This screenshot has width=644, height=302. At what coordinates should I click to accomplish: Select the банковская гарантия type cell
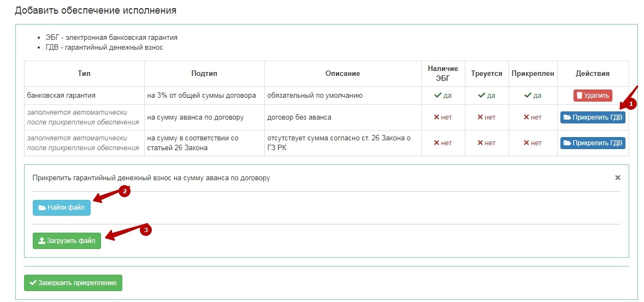click(x=61, y=96)
